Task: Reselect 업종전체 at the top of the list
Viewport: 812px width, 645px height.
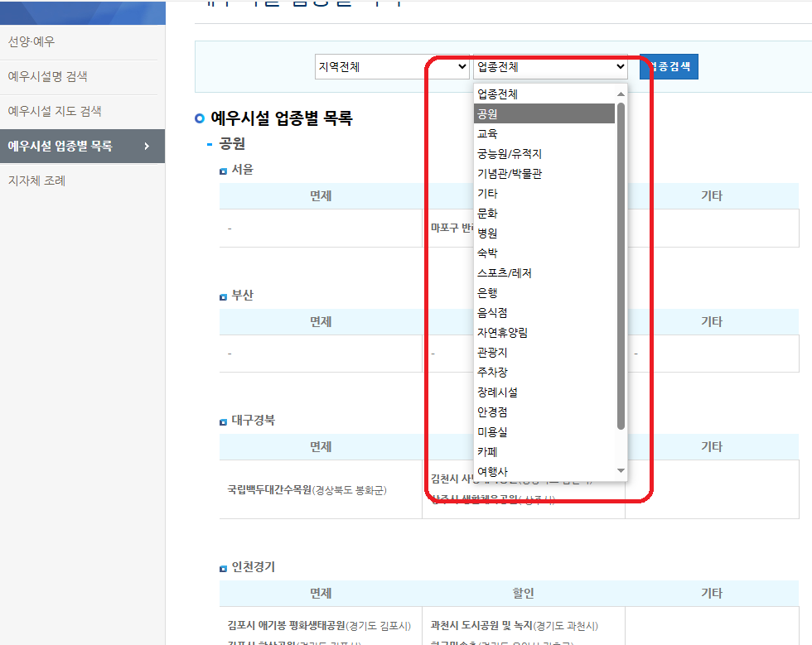Action: [x=544, y=94]
